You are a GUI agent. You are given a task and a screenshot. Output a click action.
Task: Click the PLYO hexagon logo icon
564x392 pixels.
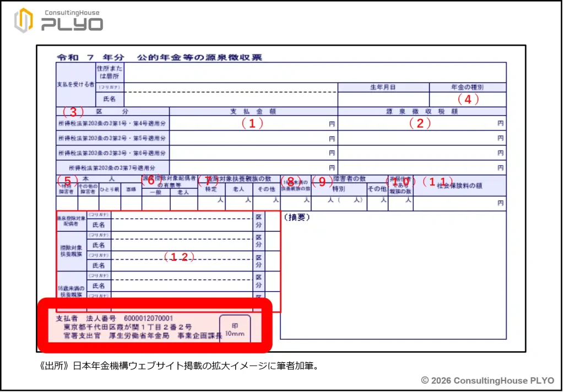click(23, 20)
